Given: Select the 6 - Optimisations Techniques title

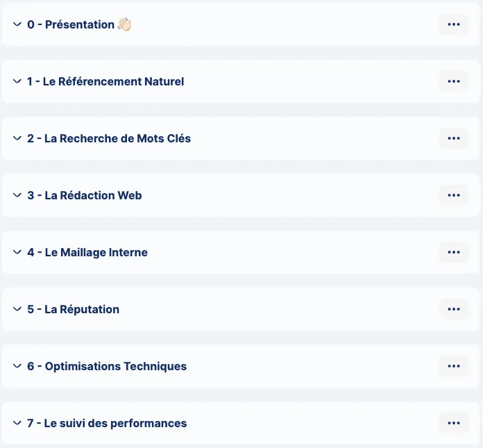Looking at the screenshot, I should [107, 366].
